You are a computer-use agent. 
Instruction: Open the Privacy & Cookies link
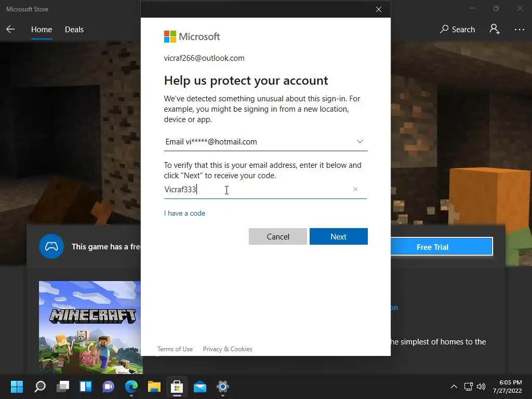click(x=228, y=349)
